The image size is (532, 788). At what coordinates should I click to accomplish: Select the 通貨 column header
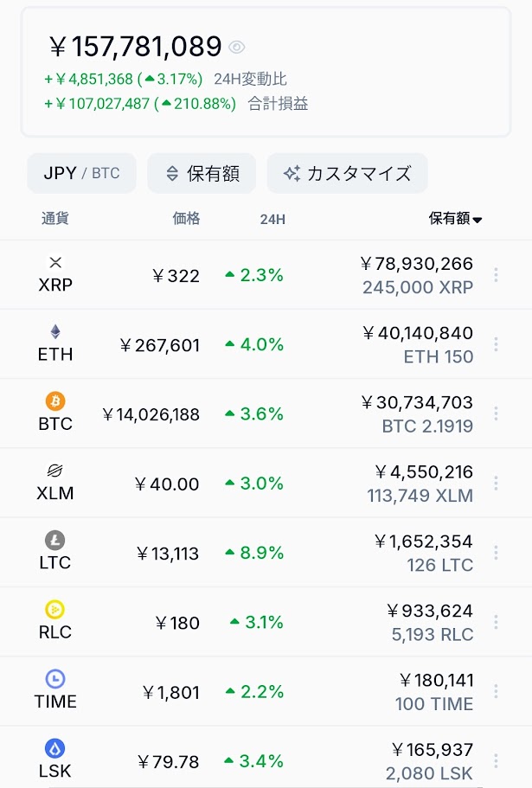pos(54,219)
